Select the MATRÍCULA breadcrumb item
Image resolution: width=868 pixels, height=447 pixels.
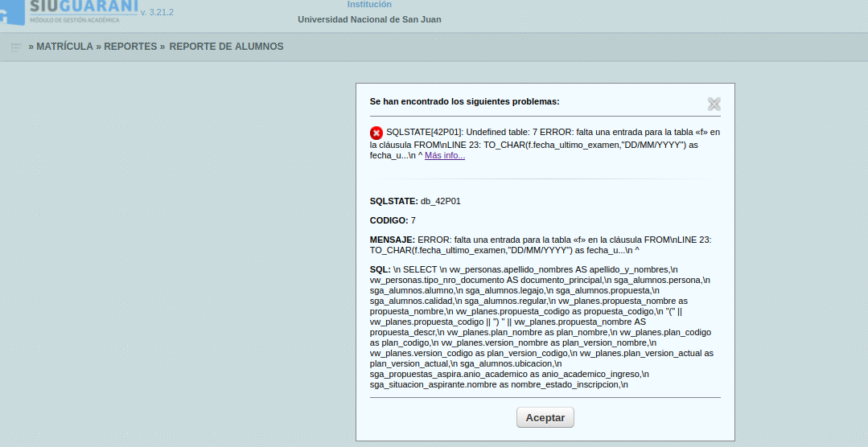point(65,47)
